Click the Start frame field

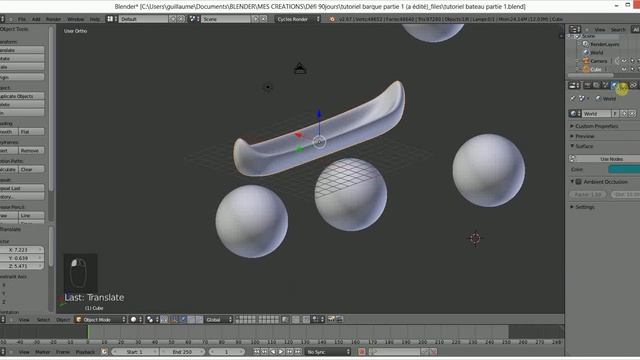click(x=134, y=351)
